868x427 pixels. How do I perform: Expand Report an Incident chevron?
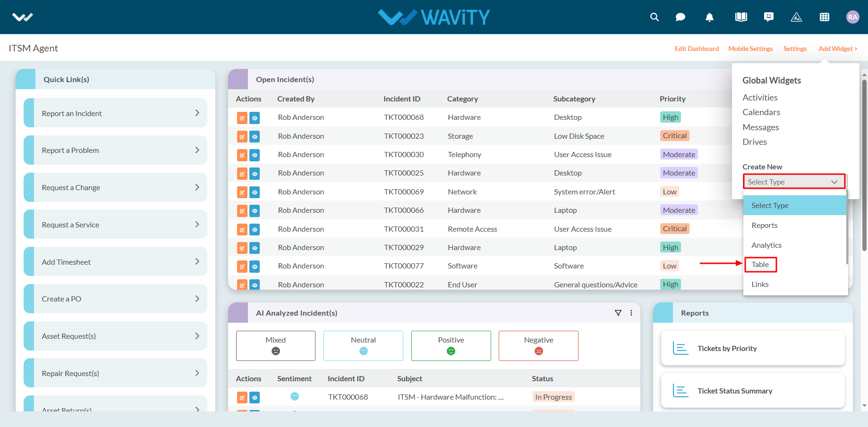(197, 113)
